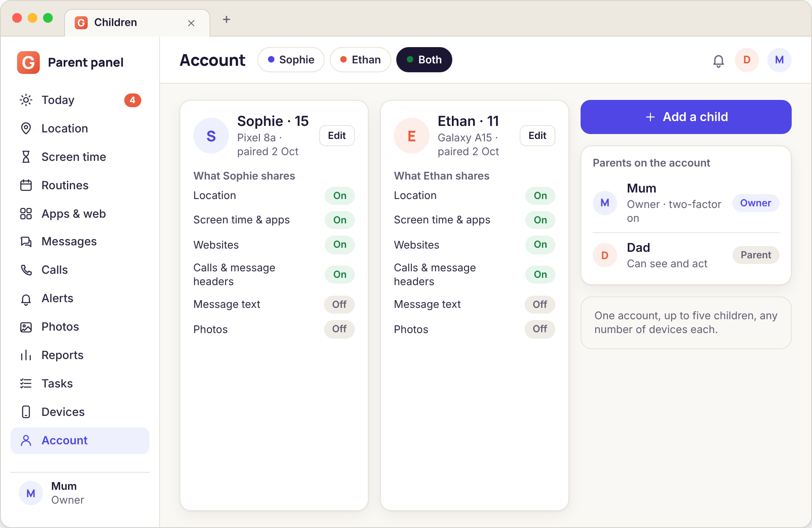This screenshot has height=528, width=812.
Task: Click the Apps & web grid icon
Action: [x=26, y=214]
